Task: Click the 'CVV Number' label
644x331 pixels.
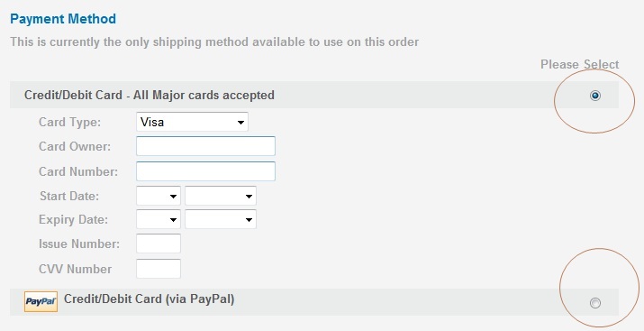Action: tap(75, 269)
